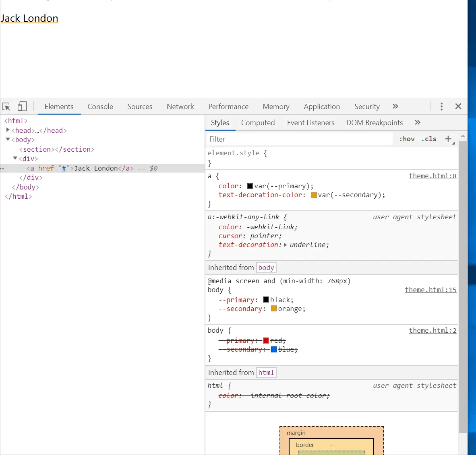Viewport: 476px width, 455px height.
Task: Switch to the Elements tab
Action: pyautogui.click(x=59, y=107)
